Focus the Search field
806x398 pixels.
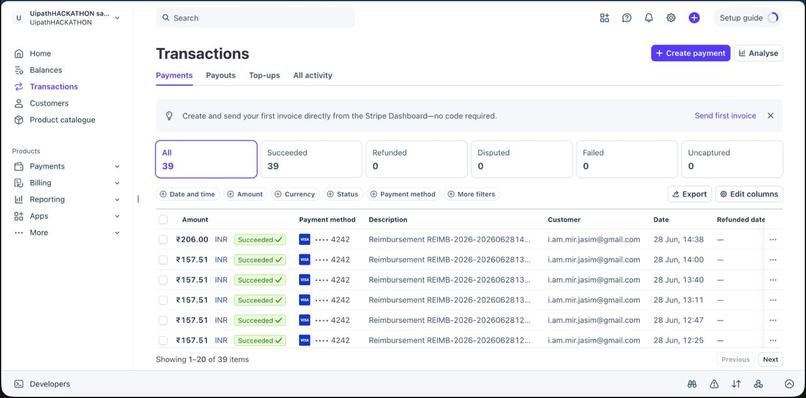pos(255,18)
